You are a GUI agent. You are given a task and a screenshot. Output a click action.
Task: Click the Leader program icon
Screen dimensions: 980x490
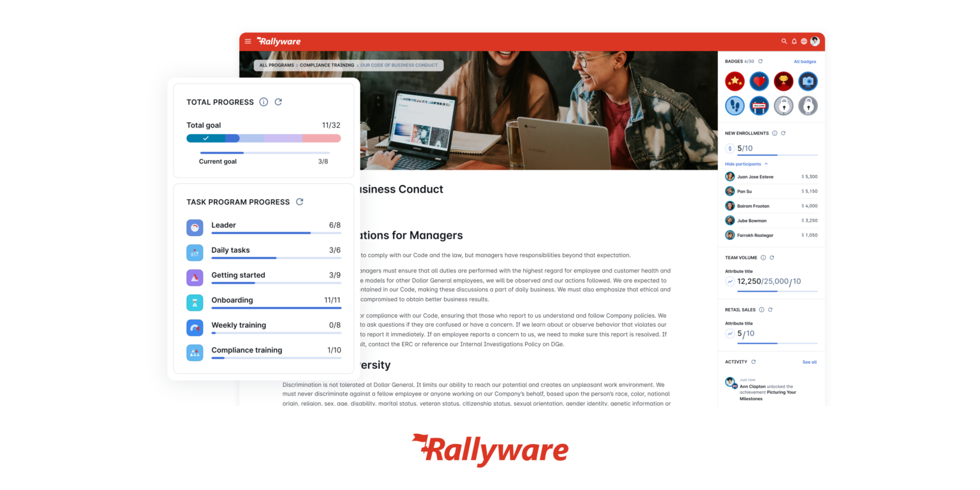195,228
